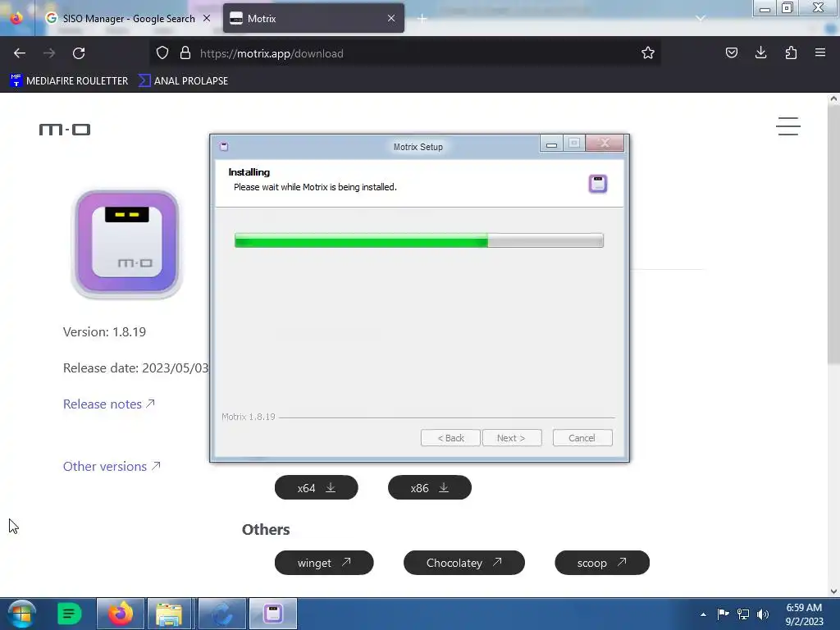Open the Other versions link

pos(112,466)
